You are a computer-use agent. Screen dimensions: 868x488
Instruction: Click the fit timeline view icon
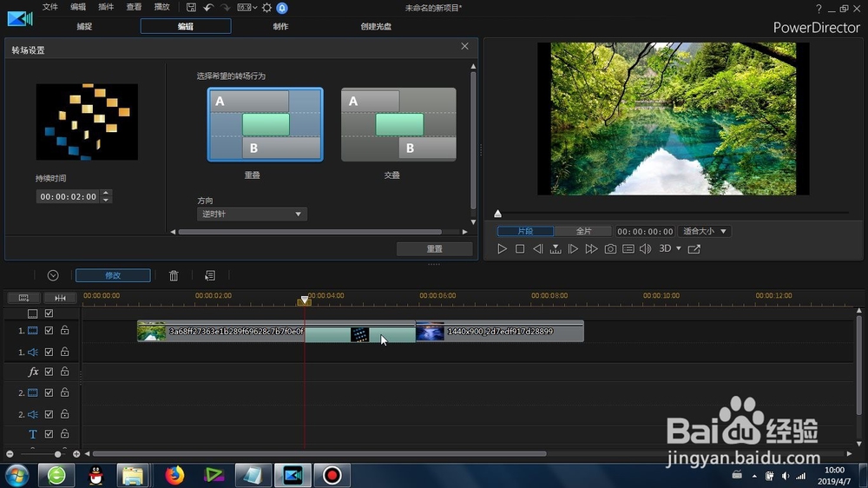pos(60,298)
